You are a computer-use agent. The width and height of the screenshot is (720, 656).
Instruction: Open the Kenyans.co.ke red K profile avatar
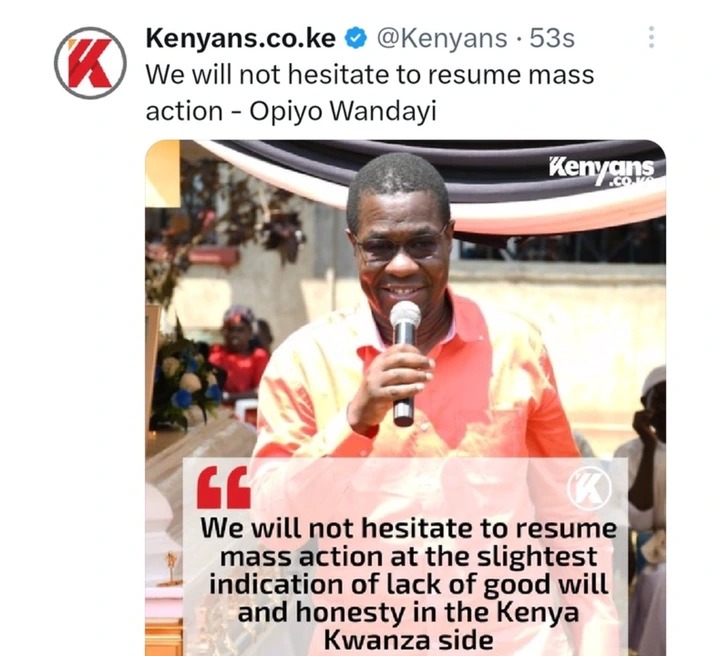pos(90,63)
